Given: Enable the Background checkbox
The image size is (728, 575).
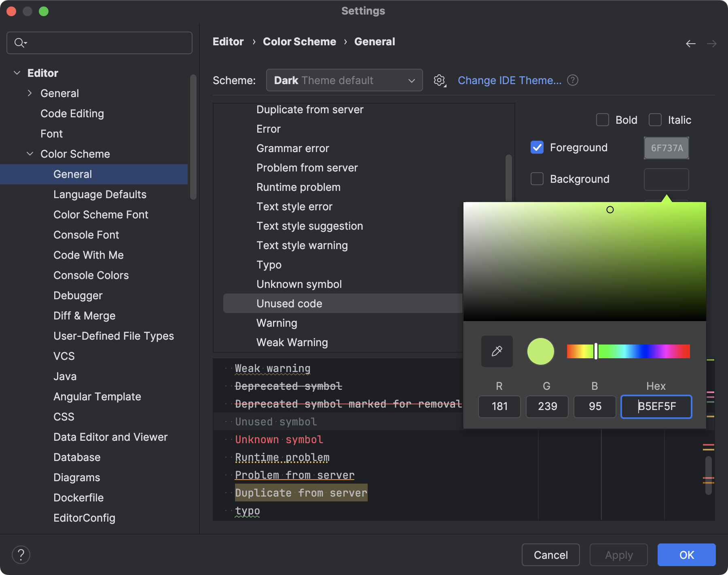Looking at the screenshot, I should (537, 179).
